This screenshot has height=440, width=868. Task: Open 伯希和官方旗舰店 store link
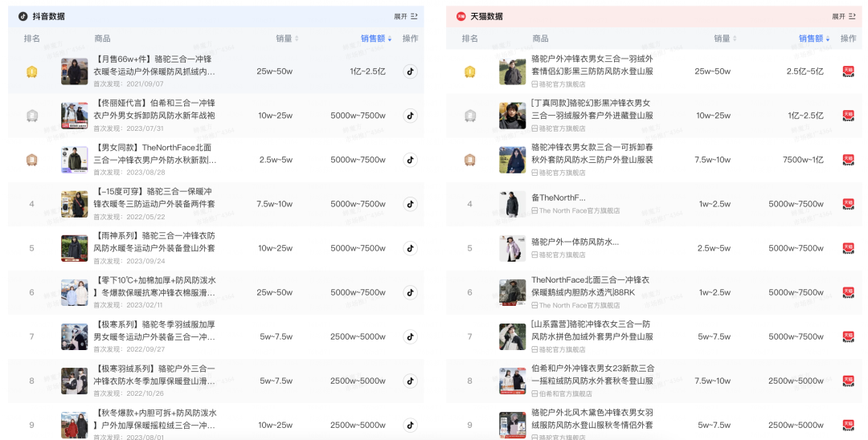click(561, 394)
